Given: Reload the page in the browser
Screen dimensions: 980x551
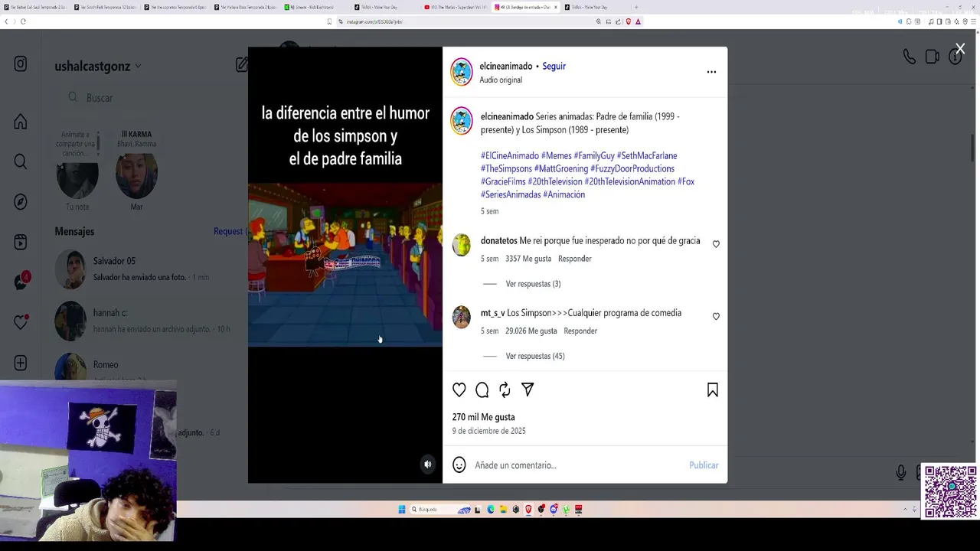Looking at the screenshot, I should (23, 21).
